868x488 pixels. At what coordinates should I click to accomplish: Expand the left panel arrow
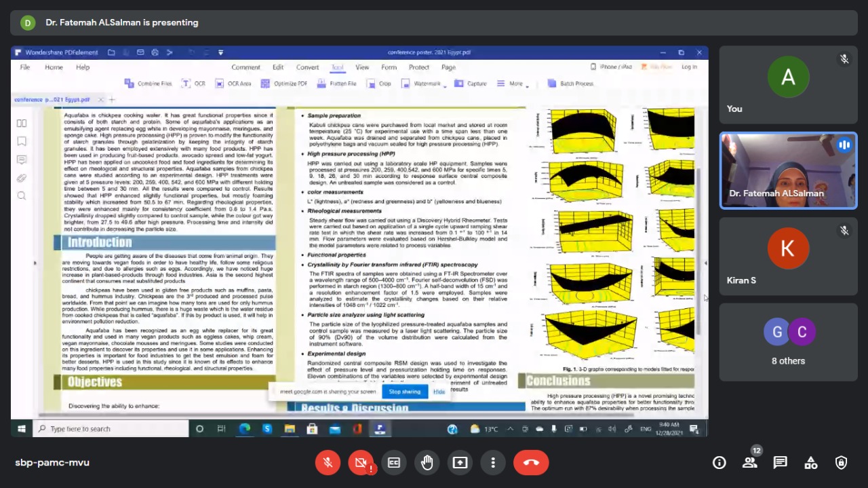pos(35,263)
